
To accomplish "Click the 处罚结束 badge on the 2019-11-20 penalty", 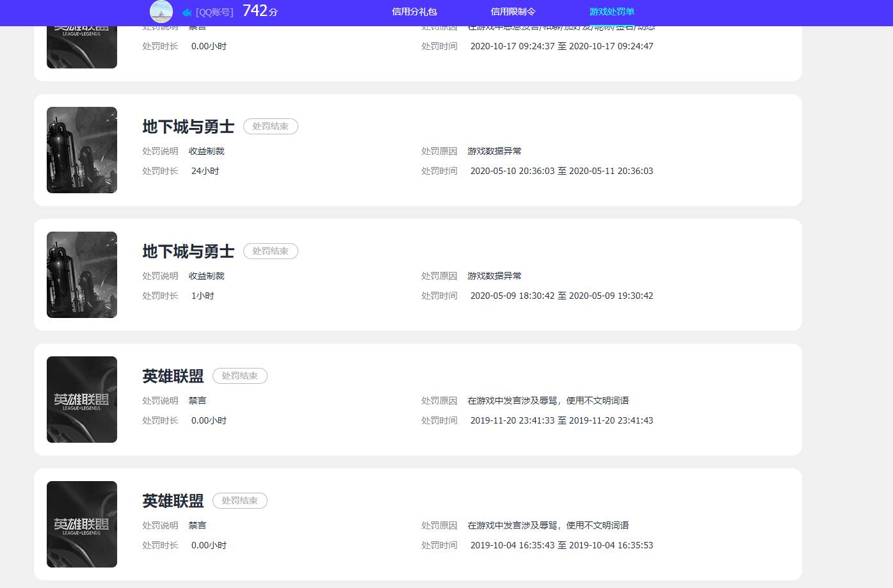I will (x=239, y=376).
